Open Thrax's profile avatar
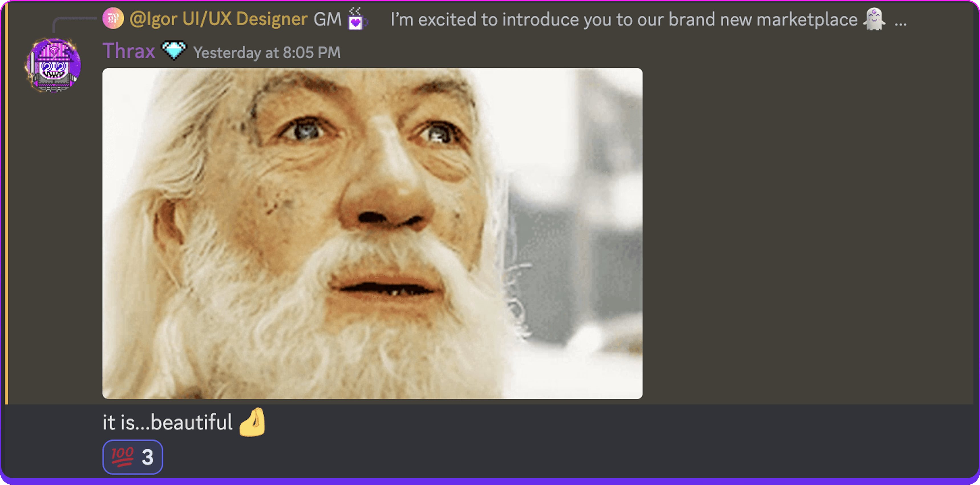 pyautogui.click(x=53, y=65)
